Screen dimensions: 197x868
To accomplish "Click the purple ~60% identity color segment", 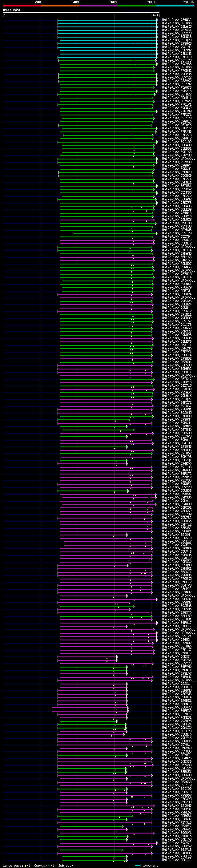I will click(98, 6).
